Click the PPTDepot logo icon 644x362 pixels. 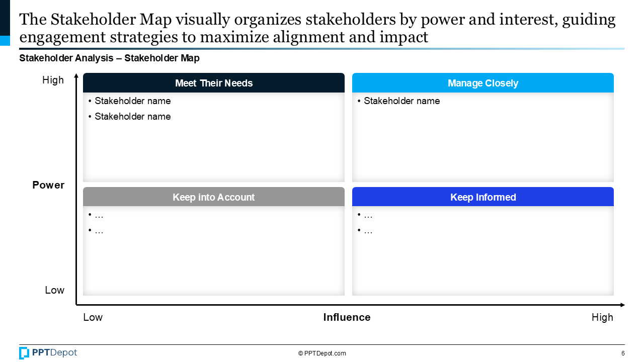[24, 353]
